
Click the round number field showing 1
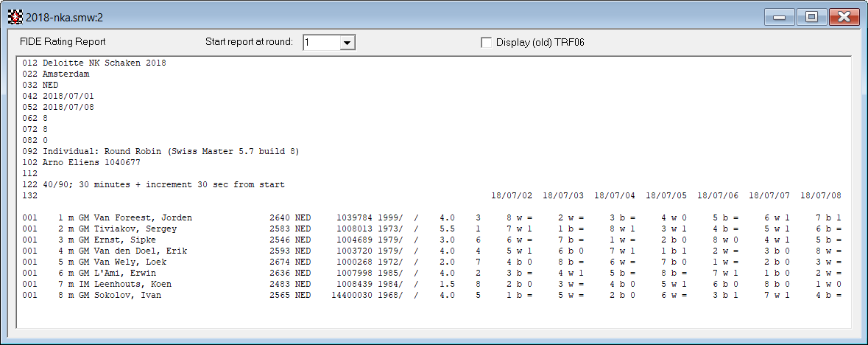(x=321, y=43)
